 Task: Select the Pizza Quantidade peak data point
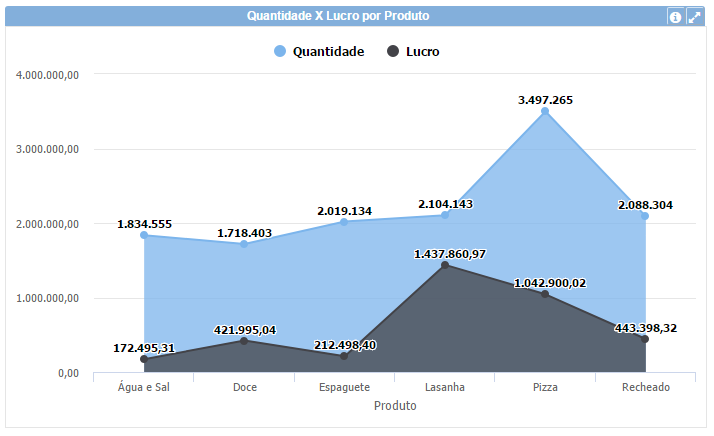pos(545,112)
